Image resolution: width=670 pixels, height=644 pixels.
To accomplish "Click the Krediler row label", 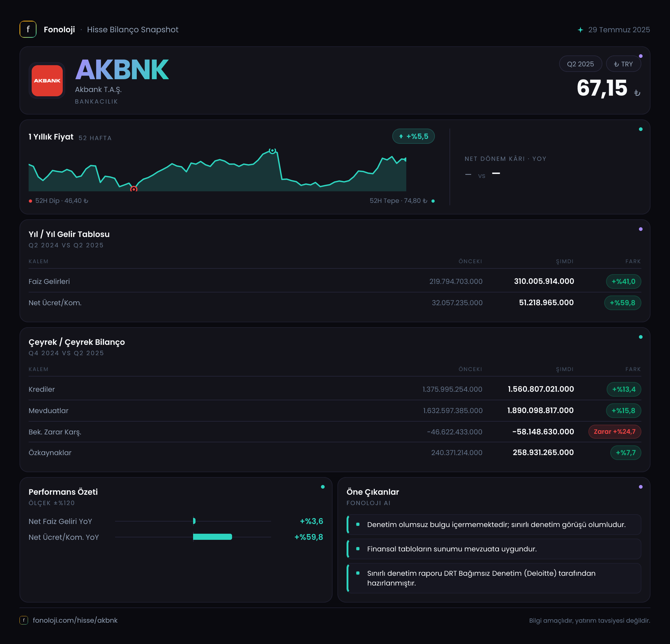I will [42, 389].
